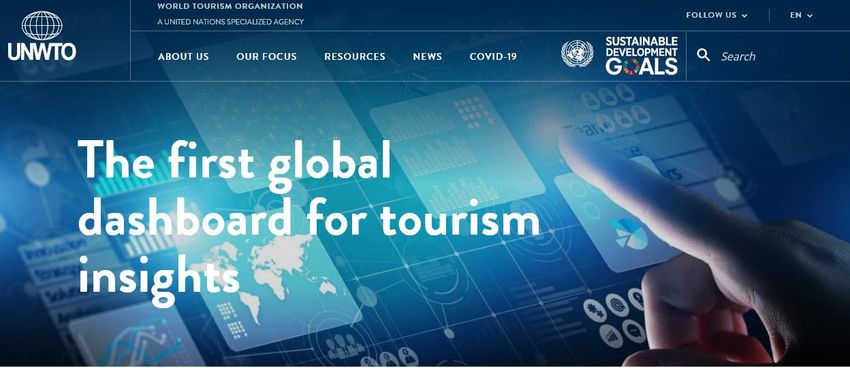Click the UNWTO globe logo
Viewport: 850px width, 368px height.
click(42, 25)
